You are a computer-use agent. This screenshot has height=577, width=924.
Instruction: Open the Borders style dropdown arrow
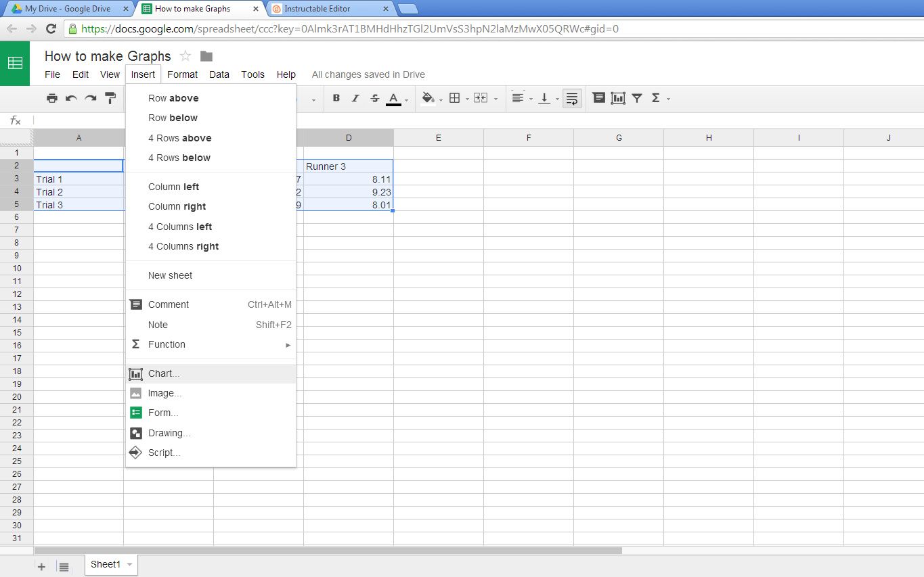pyautogui.click(x=466, y=100)
